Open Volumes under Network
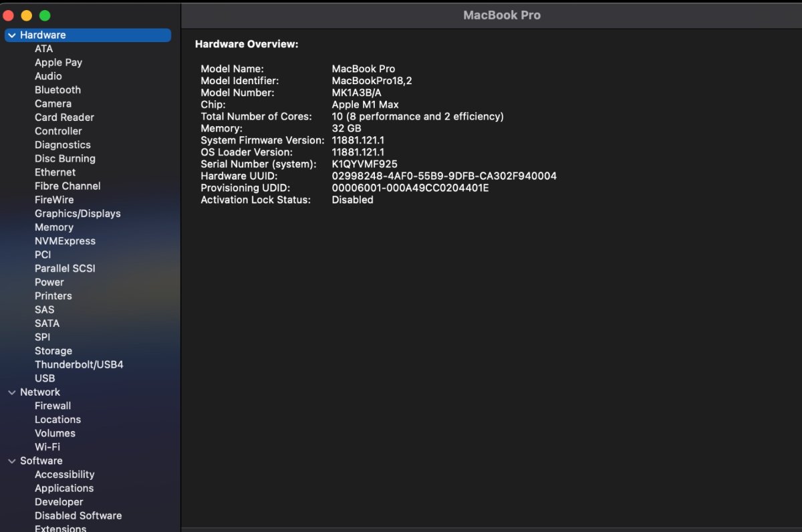The image size is (802, 532). click(55, 433)
